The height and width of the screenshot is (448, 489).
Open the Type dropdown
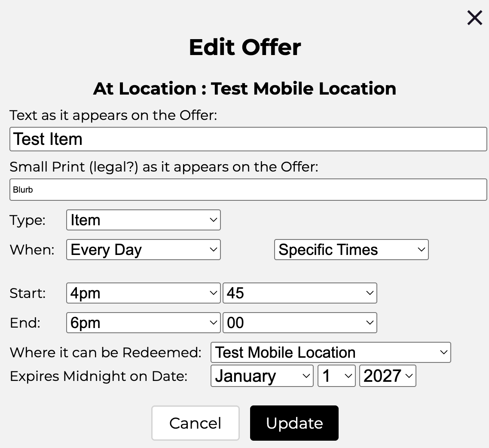[143, 220]
